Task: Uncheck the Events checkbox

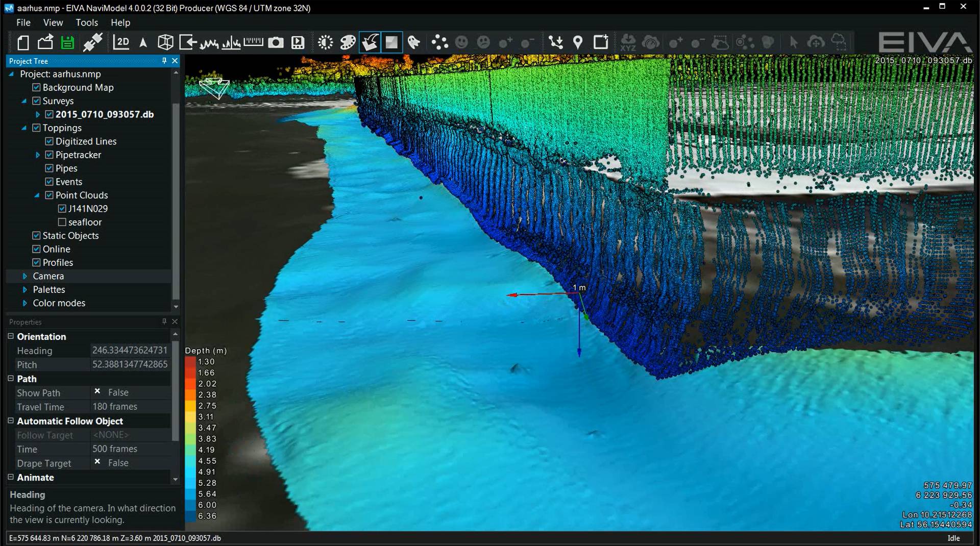Action: (49, 182)
